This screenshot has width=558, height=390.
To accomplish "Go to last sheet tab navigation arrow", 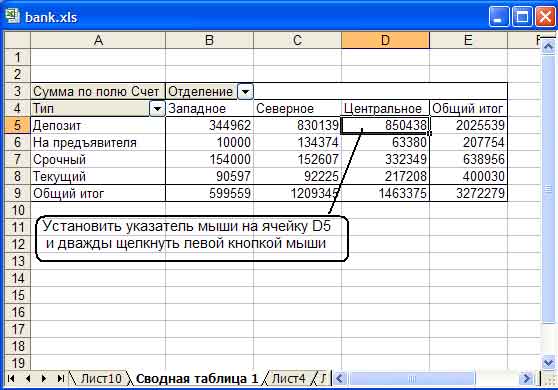I will coord(60,378).
